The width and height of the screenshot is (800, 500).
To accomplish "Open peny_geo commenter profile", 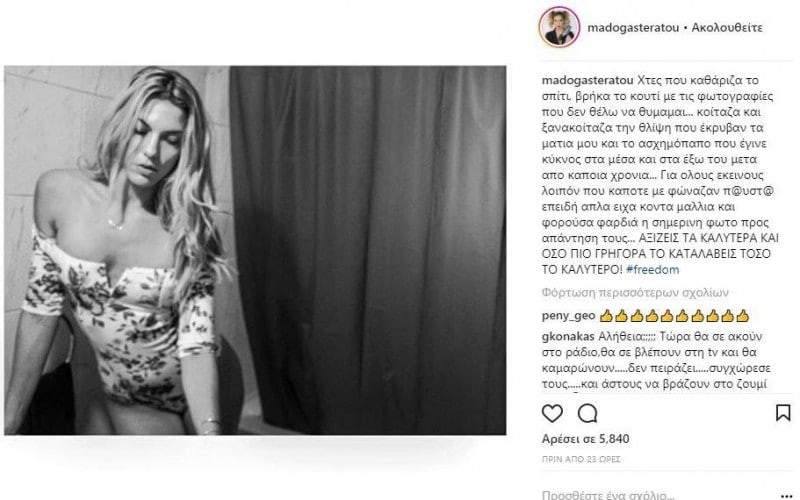I will (568, 316).
